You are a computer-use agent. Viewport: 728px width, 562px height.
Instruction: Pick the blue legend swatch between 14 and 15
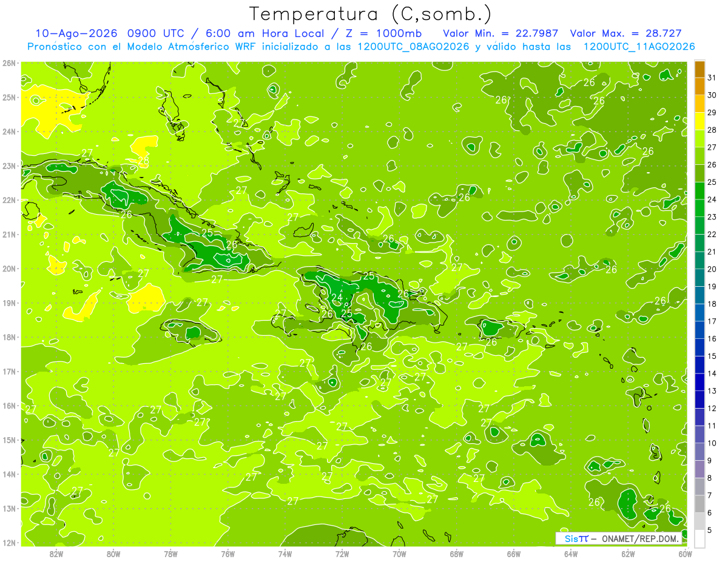(x=699, y=364)
